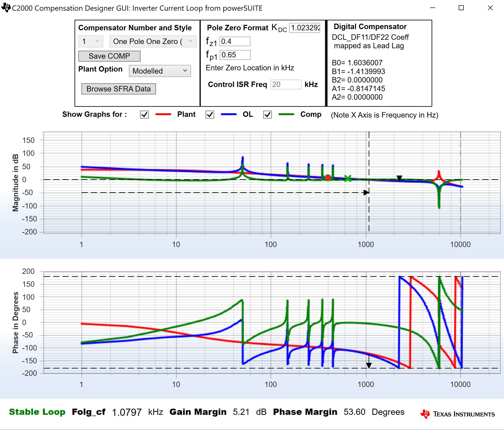Click the arrowhead on -50 dB dashed line
The height and width of the screenshot is (430, 504).
(366, 192)
